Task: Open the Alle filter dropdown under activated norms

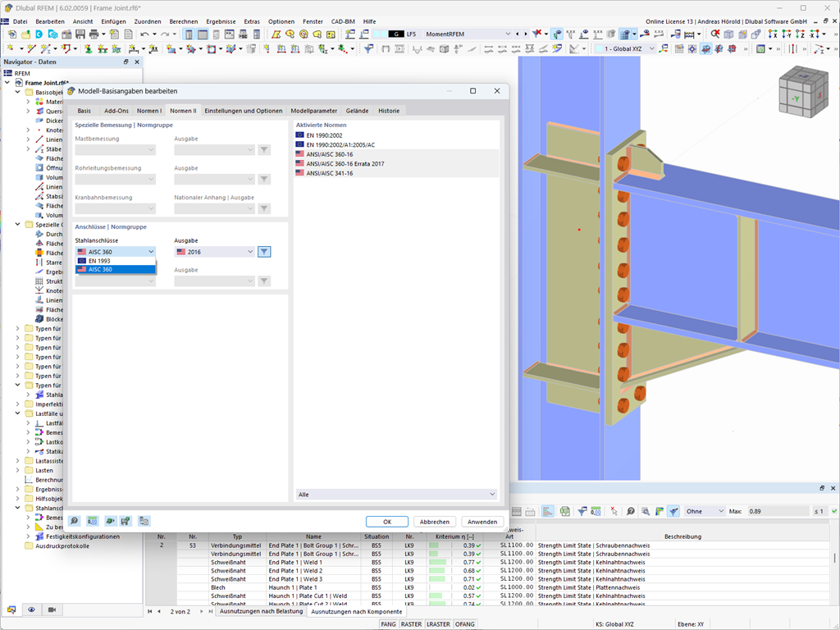Action: 396,495
